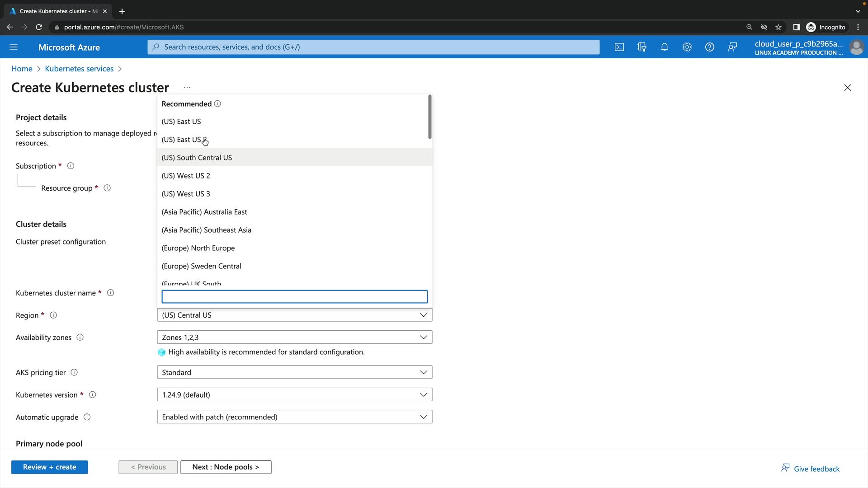Click the feedback icon in header
868x488 pixels.
click(x=732, y=47)
